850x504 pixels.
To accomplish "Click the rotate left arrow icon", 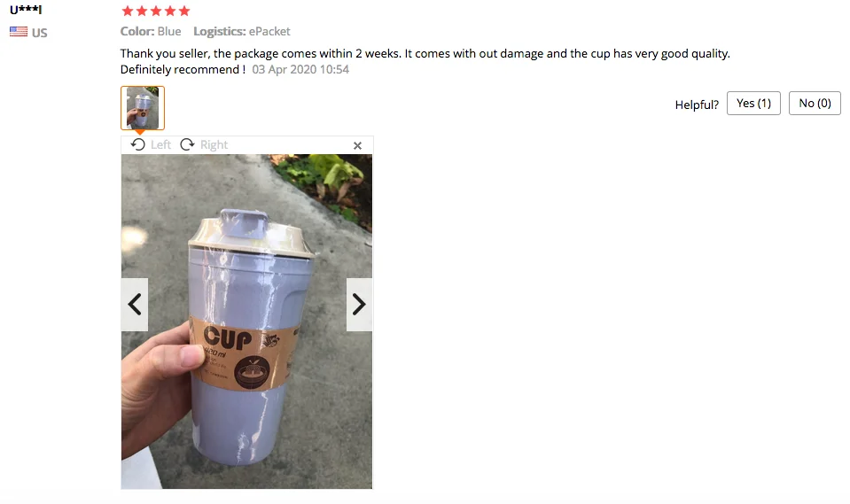I will [x=137, y=144].
